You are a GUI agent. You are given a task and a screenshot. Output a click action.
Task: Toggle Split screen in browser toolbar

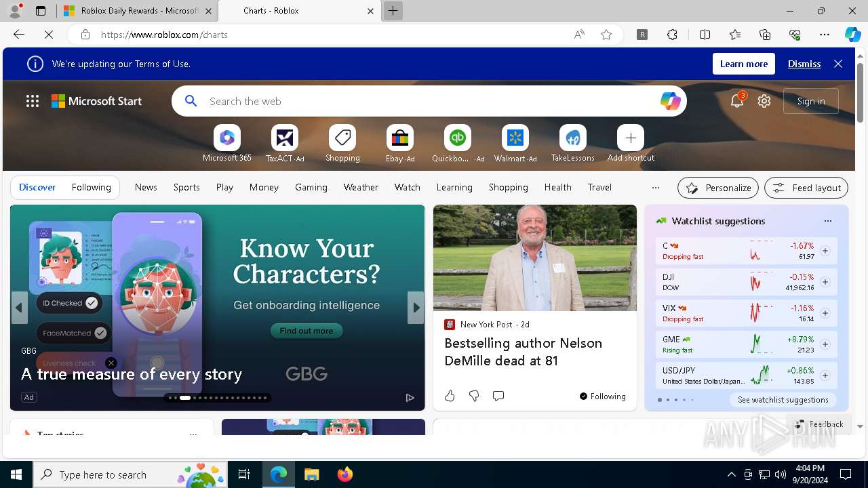tap(705, 35)
